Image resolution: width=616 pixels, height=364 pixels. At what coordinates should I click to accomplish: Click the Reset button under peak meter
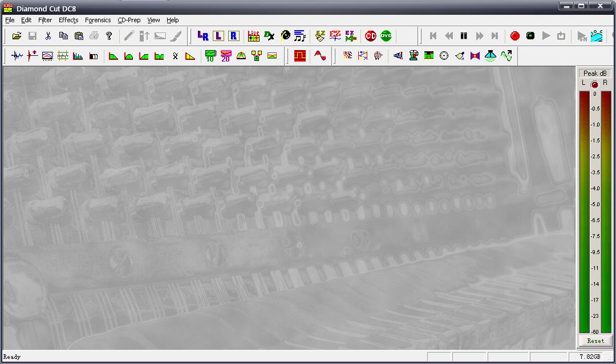[595, 341]
